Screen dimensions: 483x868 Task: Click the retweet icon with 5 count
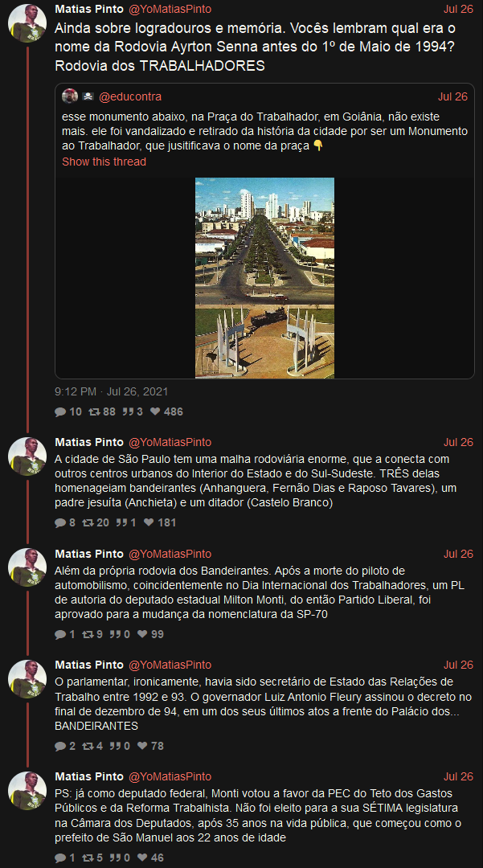click(x=88, y=858)
